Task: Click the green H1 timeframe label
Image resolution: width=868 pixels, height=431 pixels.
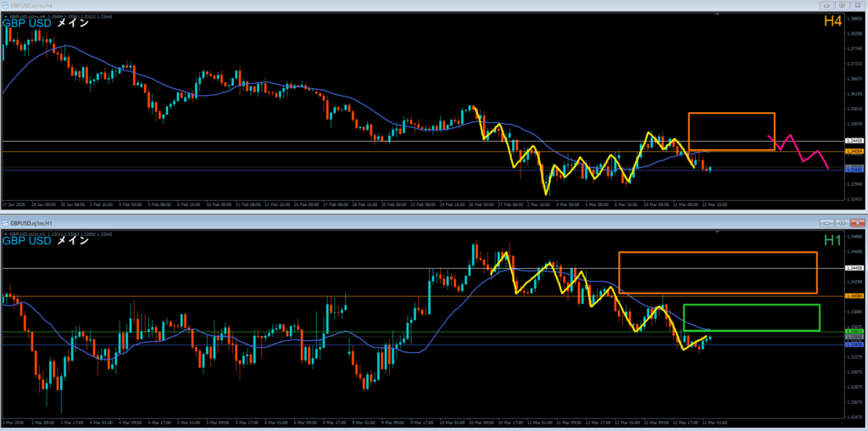Action: click(x=832, y=240)
